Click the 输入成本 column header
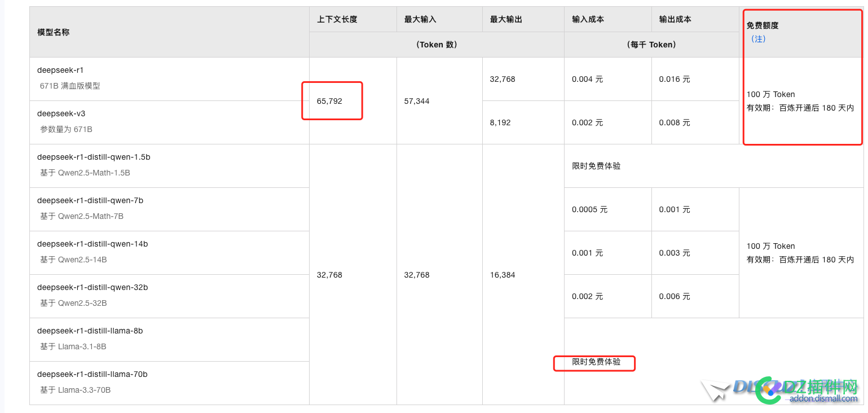The width and height of the screenshot is (868, 413). click(588, 19)
